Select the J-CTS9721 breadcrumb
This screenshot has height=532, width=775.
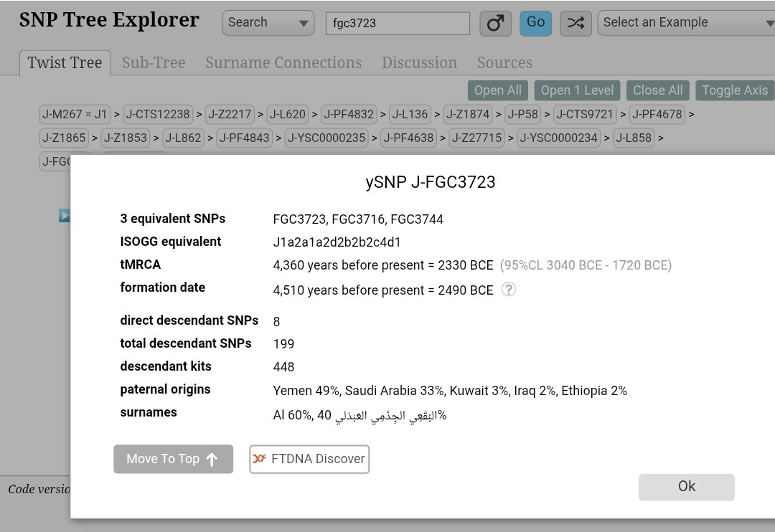585,114
